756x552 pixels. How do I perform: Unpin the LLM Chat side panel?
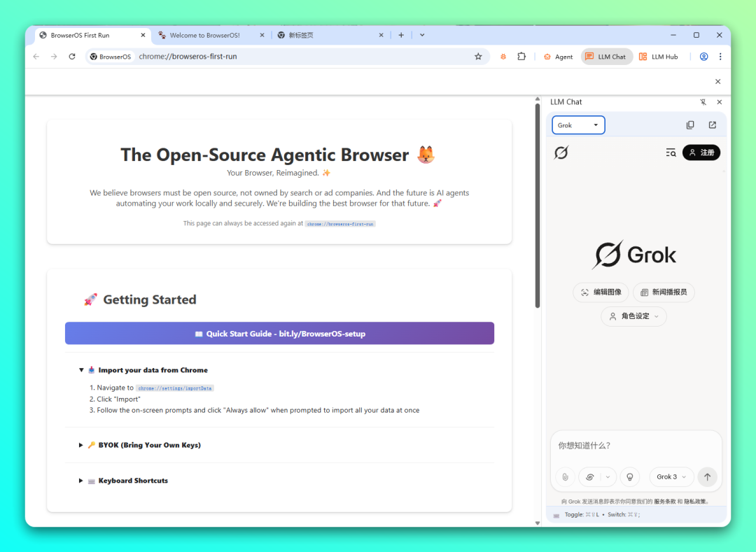(703, 102)
